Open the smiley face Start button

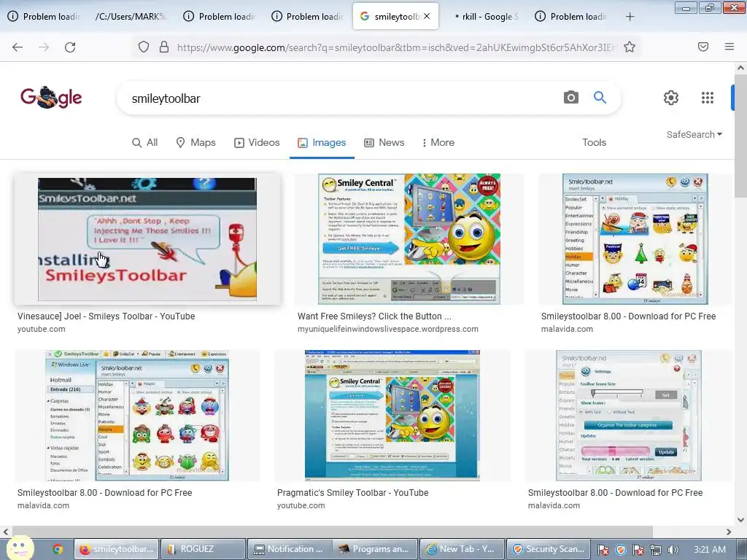[20, 548]
